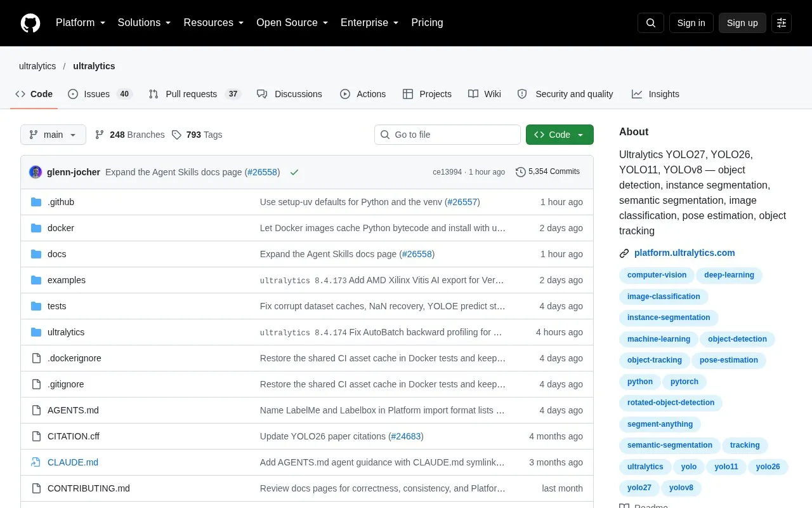Viewport: 812px width, 508px height.
Task: Open the .dockerignore file
Action: (74, 358)
